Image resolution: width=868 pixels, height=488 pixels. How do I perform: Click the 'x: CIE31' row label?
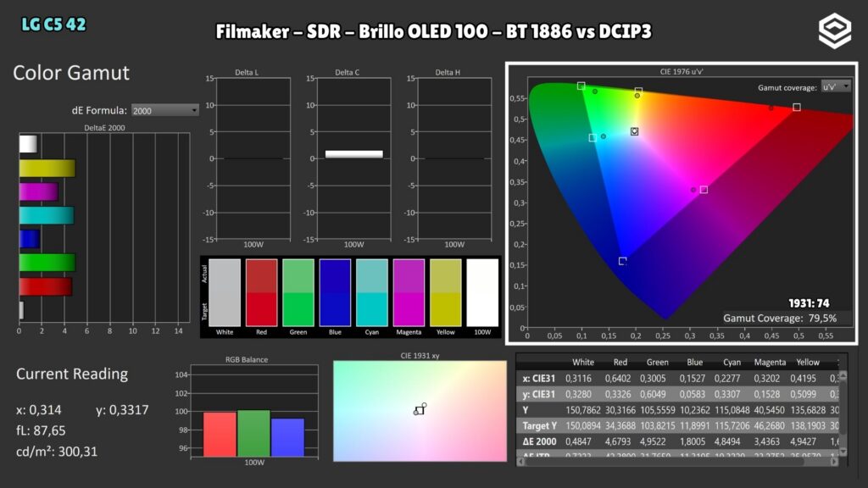pos(538,379)
